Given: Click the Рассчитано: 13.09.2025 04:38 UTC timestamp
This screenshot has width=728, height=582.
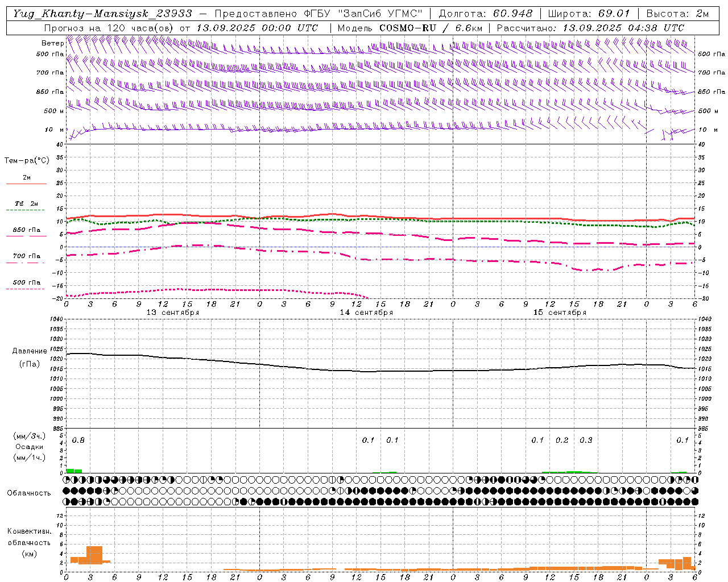Looking at the screenshot, I should (x=590, y=27).
